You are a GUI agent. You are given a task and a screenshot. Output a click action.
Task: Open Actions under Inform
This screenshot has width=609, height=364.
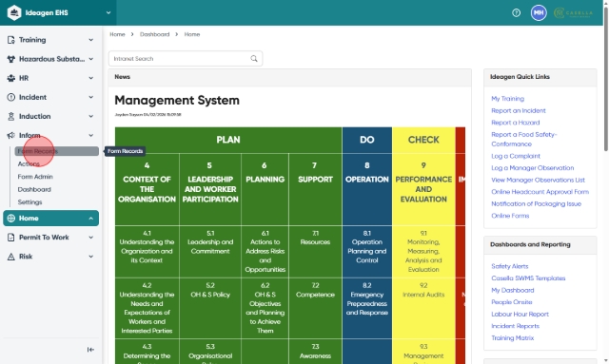click(29, 163)
